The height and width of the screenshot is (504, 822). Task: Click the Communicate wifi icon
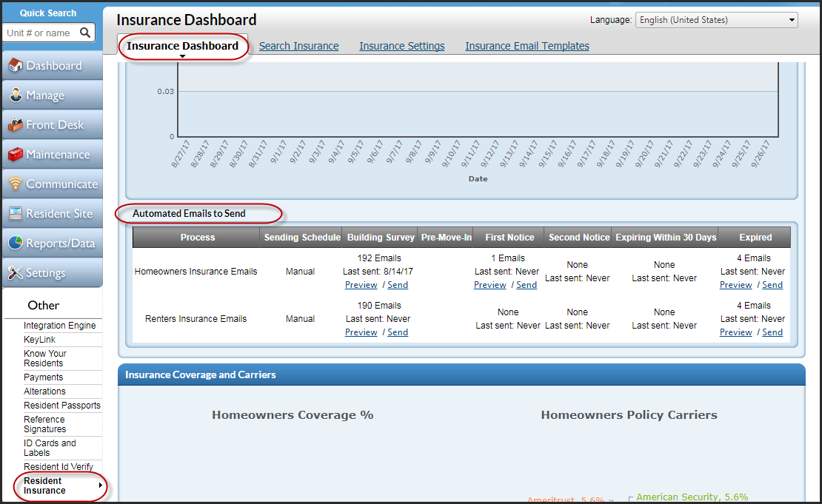(16, 184)
